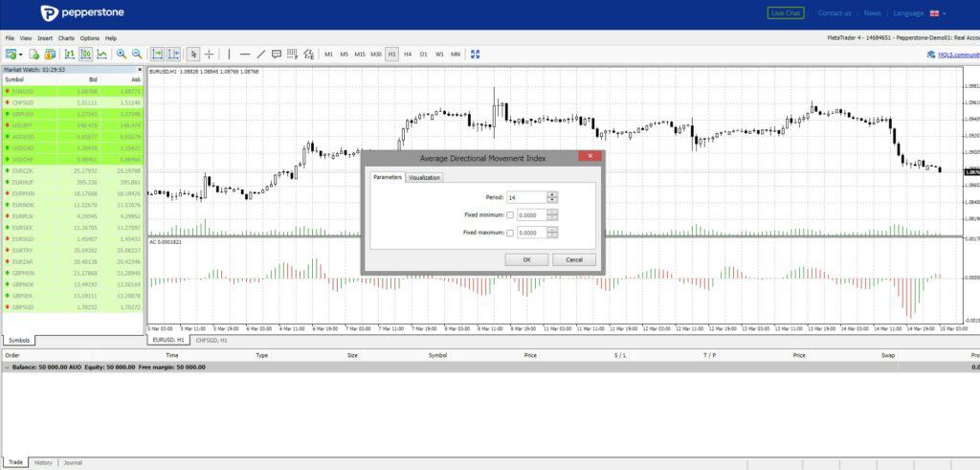
Task: Set timeframe to M1
Action: click(328, 55)
